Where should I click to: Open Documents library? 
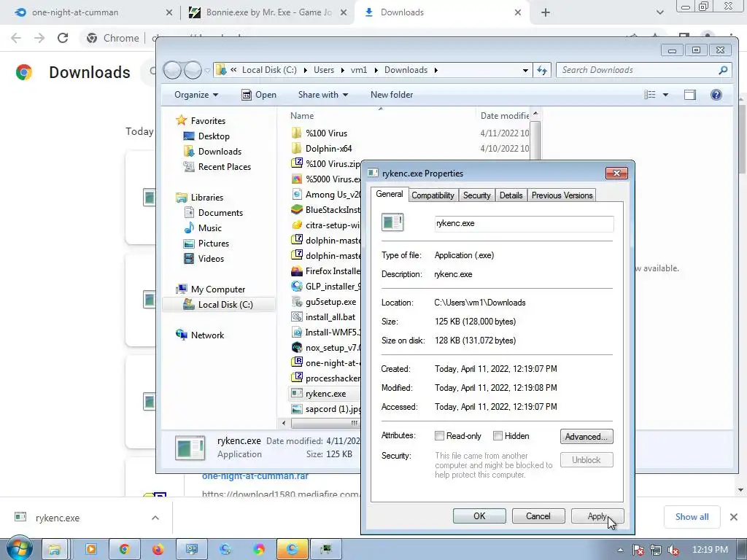(x=220, y=213)
